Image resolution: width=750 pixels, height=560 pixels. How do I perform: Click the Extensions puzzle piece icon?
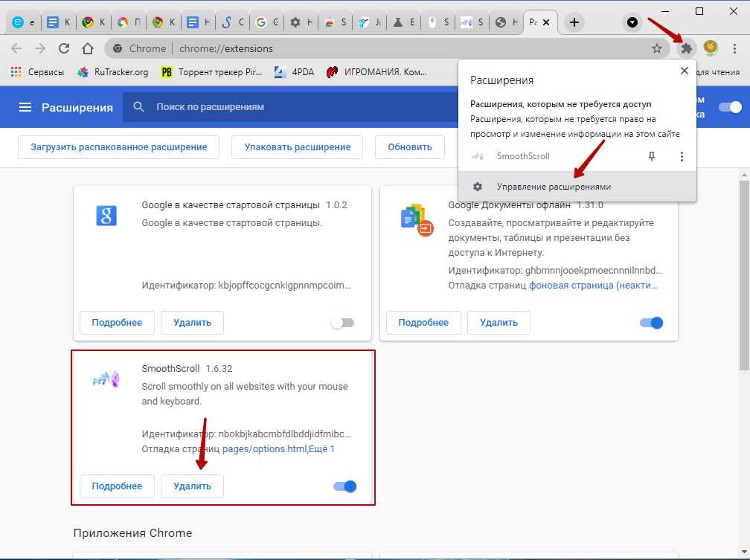click(x=685, y=48)
